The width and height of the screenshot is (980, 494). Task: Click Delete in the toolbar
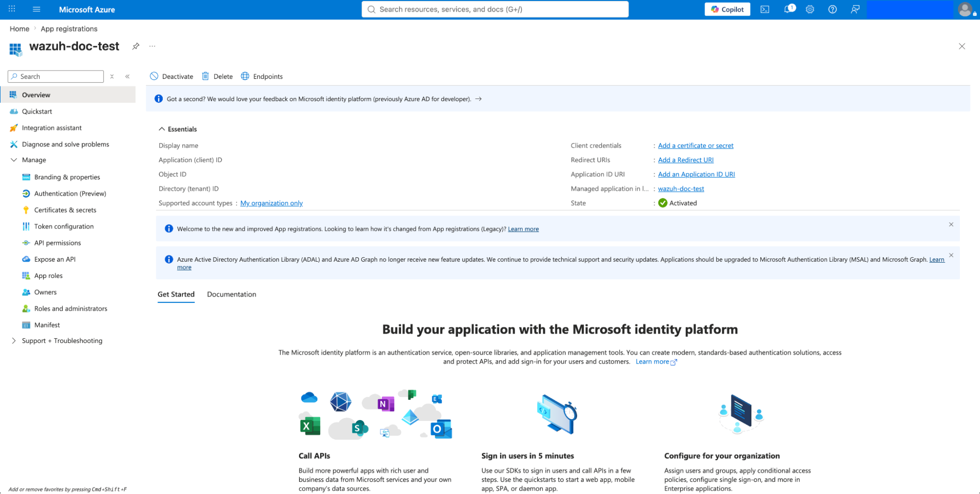pyautogui.click(x=217, y=76)
